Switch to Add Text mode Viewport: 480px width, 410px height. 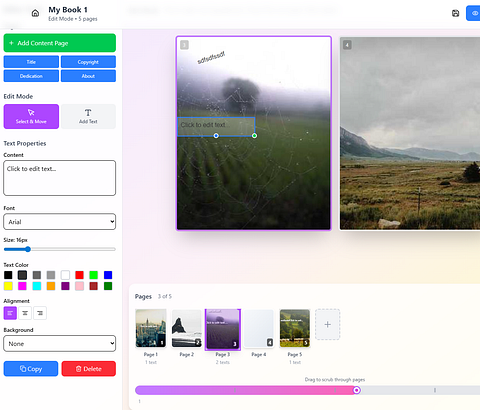click(88, 116)
